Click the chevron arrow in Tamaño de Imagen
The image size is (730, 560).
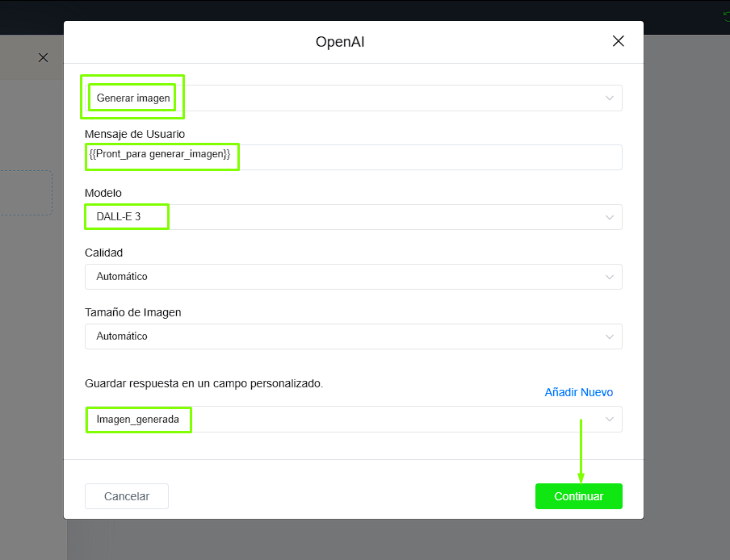point(610,336)
